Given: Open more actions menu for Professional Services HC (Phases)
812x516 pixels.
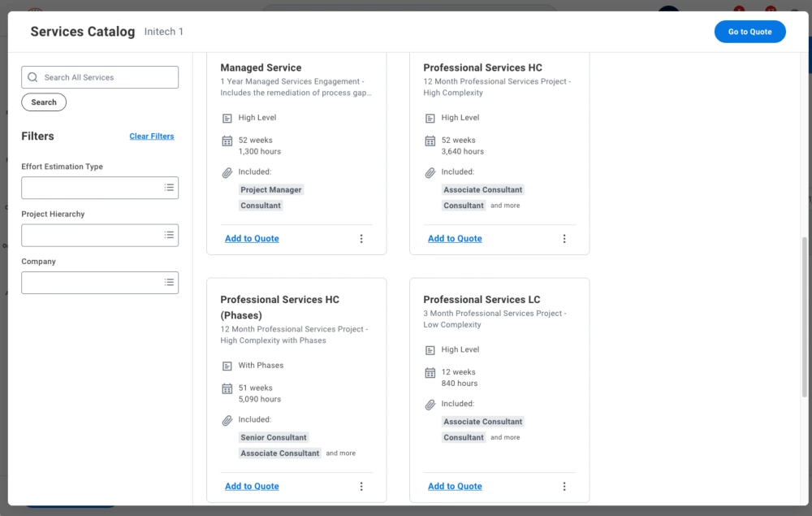Looking at the screenshot, I should click(x=361, y=487).
